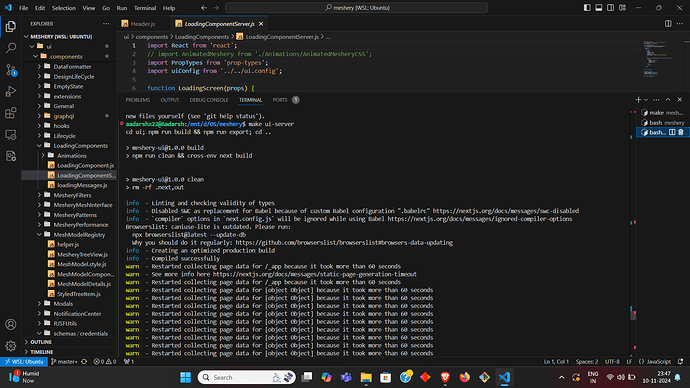Screen dimensions: 690x388
Task: Select the make meshery terminal entry
Action: click(662, 113)
